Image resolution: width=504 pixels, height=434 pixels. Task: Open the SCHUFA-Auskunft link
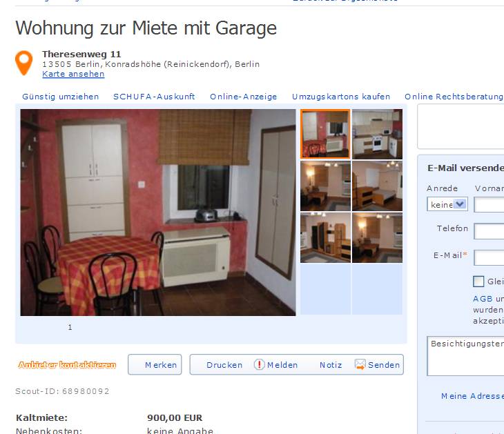pos(154,97)
